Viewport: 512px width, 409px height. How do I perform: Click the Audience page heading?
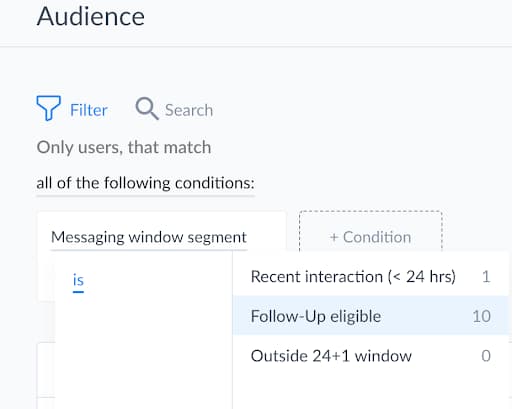91,16
